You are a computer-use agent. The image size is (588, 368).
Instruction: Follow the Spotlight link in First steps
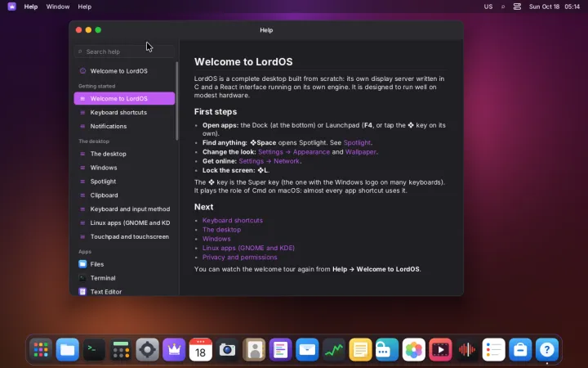tap(357, 142)
